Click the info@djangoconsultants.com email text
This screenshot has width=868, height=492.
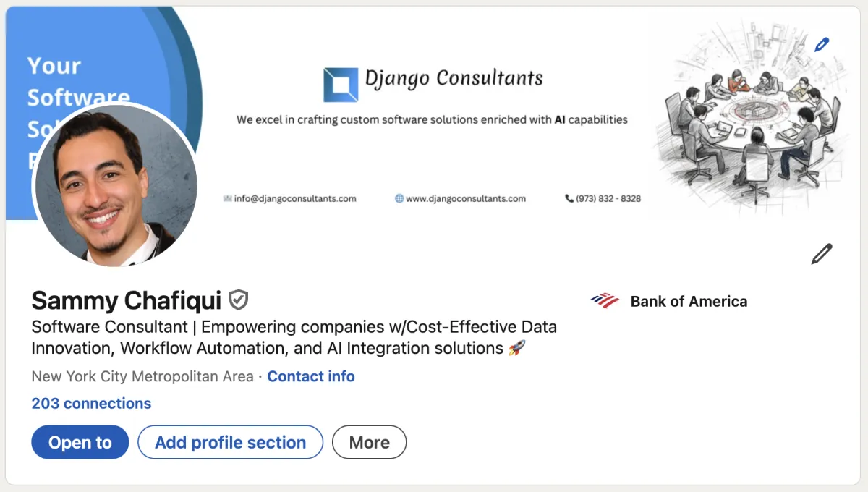pyautogui.click(x=295, y=198)
